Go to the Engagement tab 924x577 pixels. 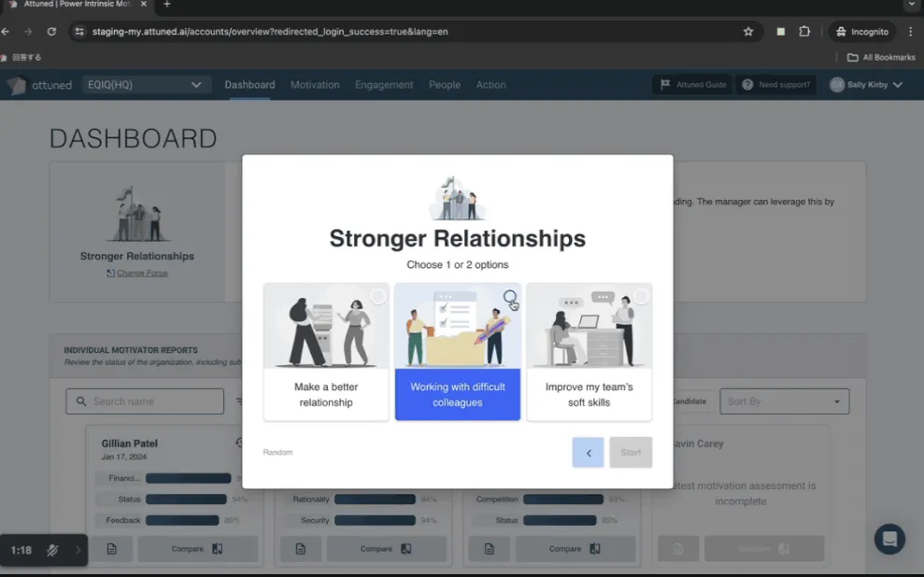coord(383,85)
